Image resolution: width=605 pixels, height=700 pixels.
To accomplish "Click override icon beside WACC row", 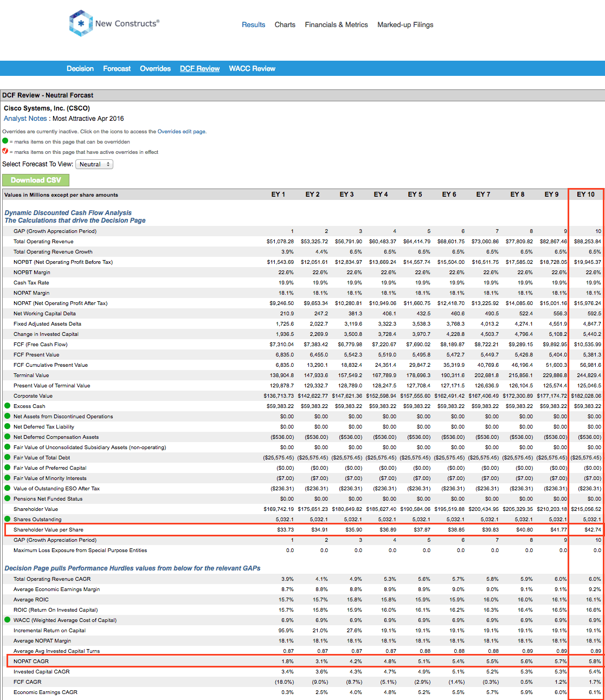I will (x=7, y=620).
